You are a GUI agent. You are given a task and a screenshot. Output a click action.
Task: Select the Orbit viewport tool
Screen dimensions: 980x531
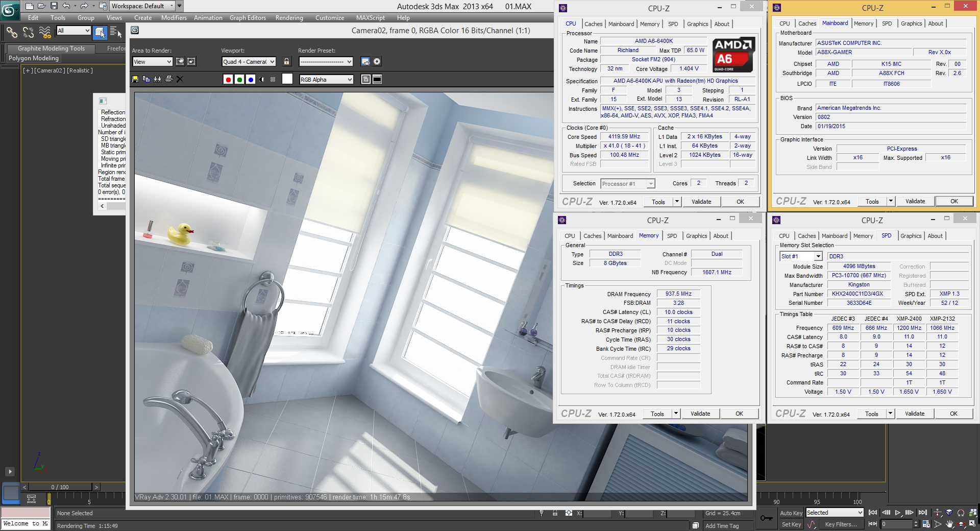pos(961,524)
